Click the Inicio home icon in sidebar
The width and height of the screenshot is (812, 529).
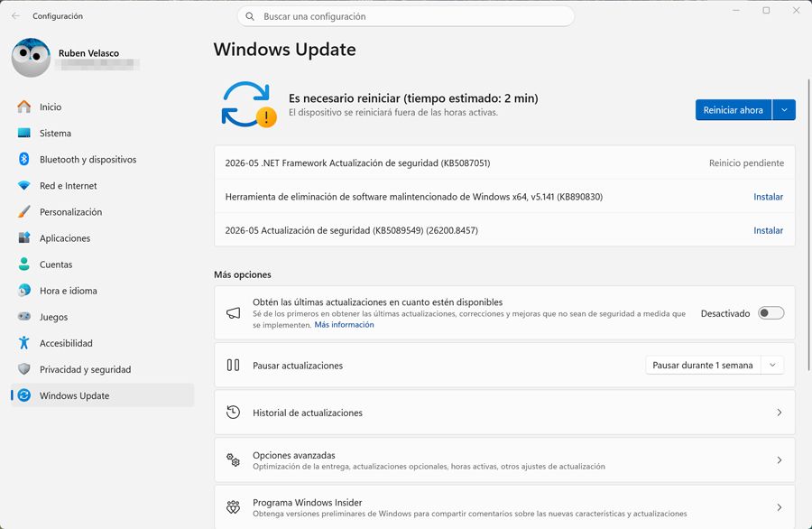click(23, 107)
